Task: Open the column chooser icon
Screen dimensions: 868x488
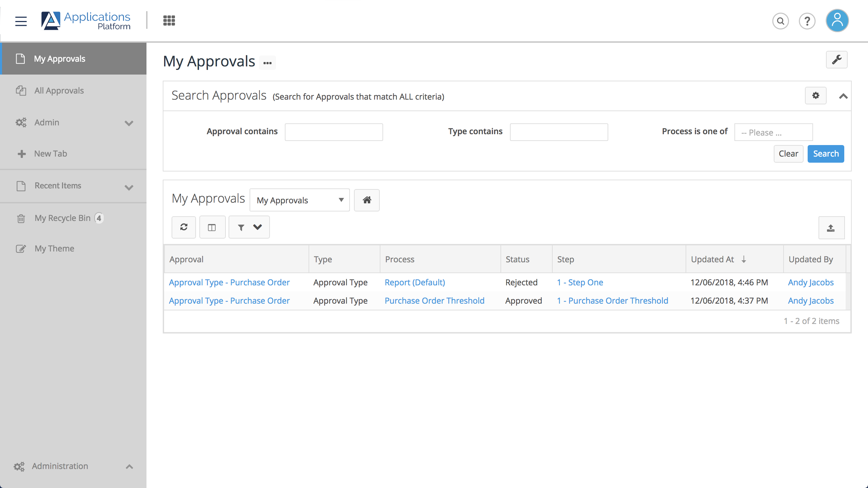Action: click(212, 227)
